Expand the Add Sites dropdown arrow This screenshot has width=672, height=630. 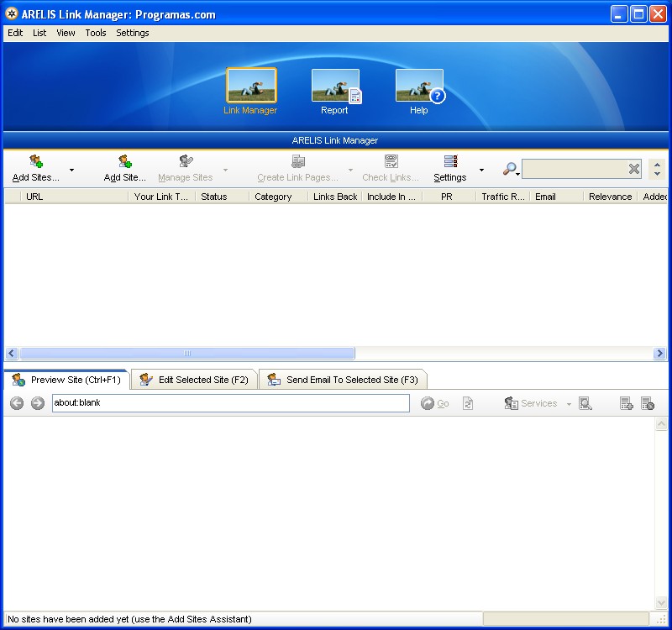[x=71, y=171]
